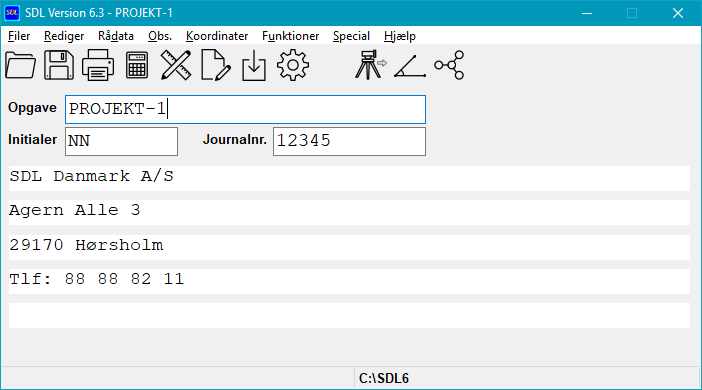Open the Rediger menu
Image resolution: width=702 pixels, height=390 pixels.
click(64, 36)
